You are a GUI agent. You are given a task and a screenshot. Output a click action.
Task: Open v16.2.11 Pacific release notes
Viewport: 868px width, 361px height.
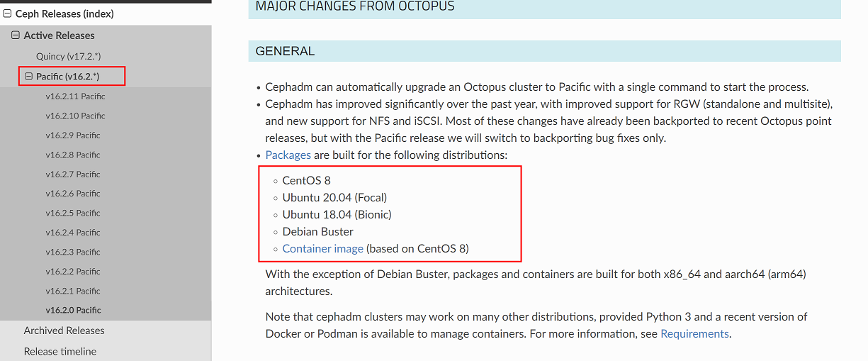coord(75,96)
